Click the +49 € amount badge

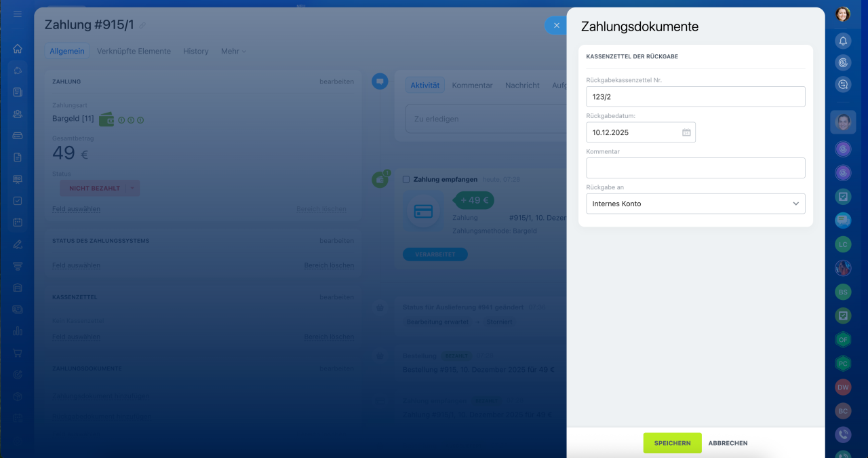tap(474, 200)
